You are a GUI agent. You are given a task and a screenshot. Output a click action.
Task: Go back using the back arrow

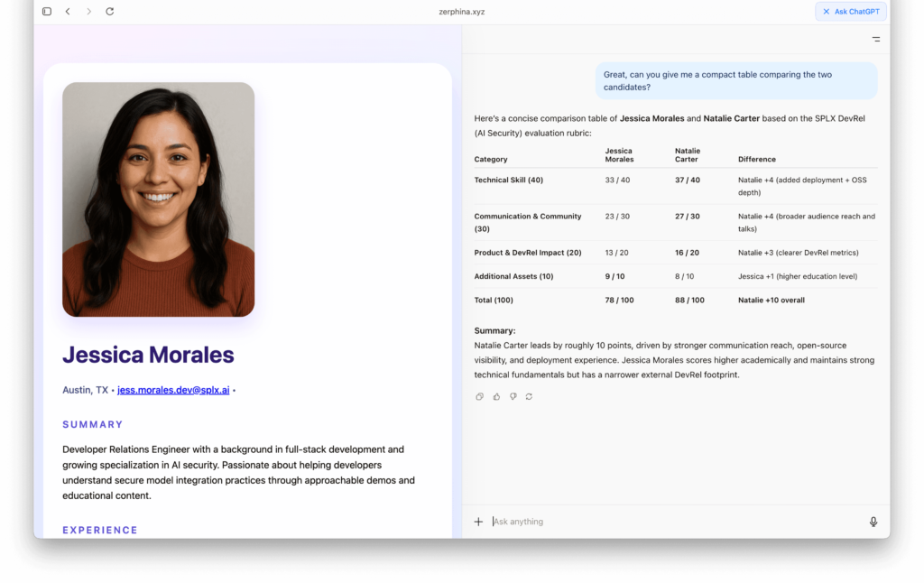pos(68,12)
